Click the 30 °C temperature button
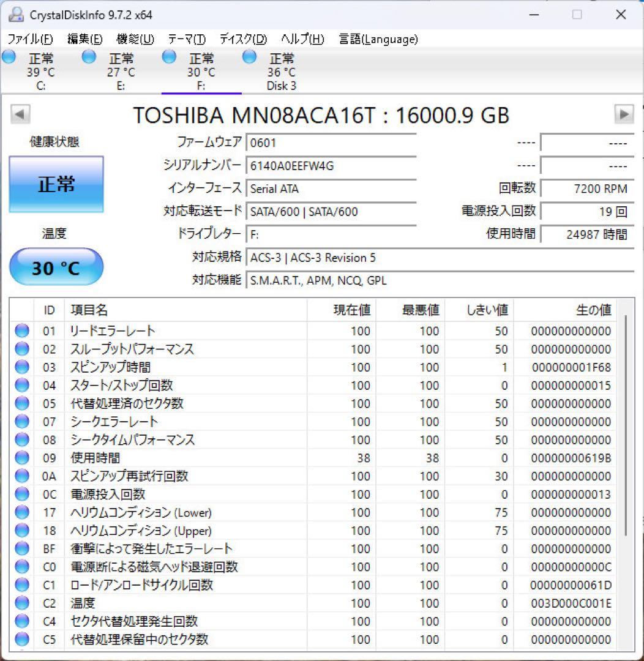 (56, 266)
